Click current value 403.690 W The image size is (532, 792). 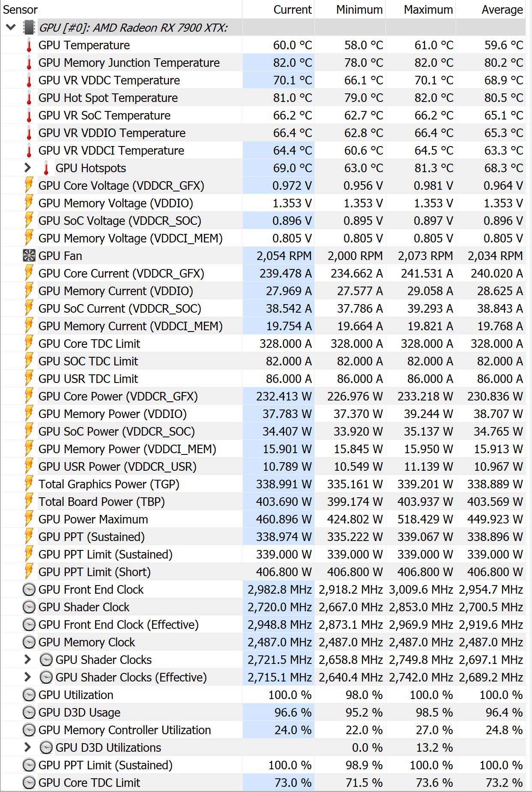pos(284,502)
